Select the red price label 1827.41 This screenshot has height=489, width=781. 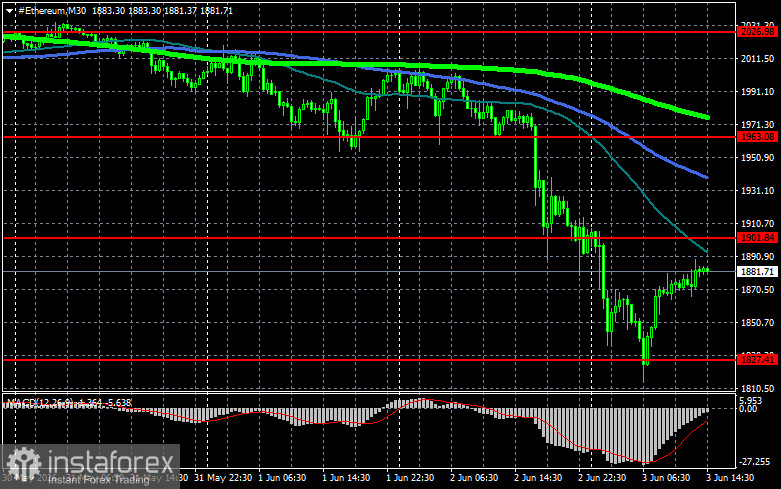[758, 360]
